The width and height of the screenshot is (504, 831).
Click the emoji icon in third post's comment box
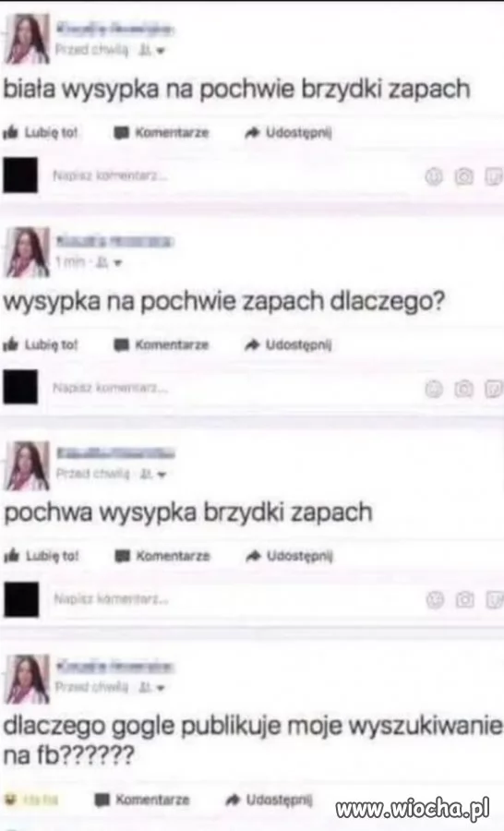tap(435, 600)
